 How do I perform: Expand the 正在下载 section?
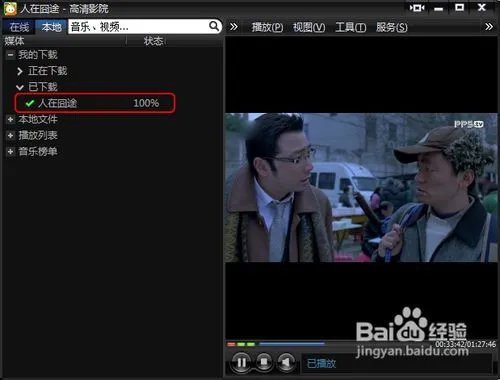[x=20, y=71]
